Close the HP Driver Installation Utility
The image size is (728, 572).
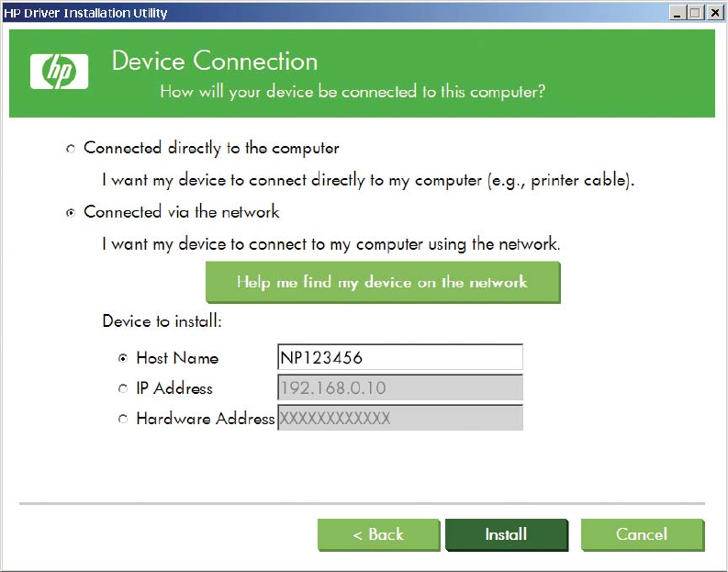tap(712, 13)
